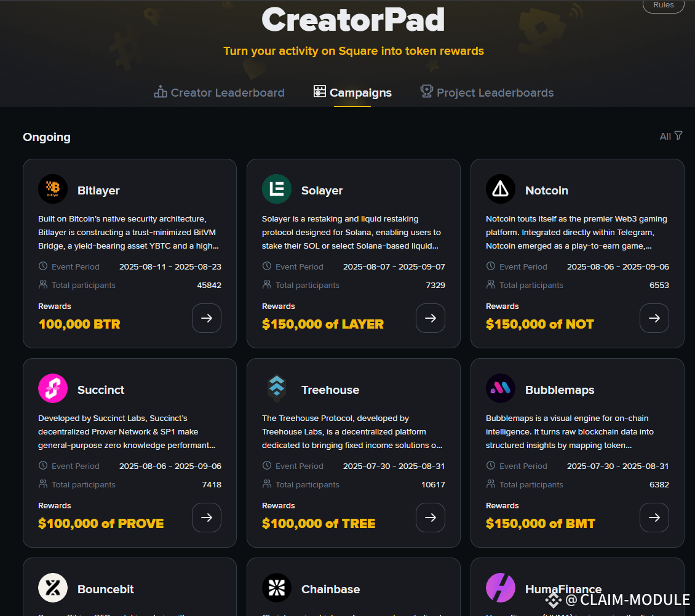Image resolution: width=695 pixels, height=616 pixels.
Task: Click the Chainbase logo icon
Action: pyautogui.click(x=277, y=588)
